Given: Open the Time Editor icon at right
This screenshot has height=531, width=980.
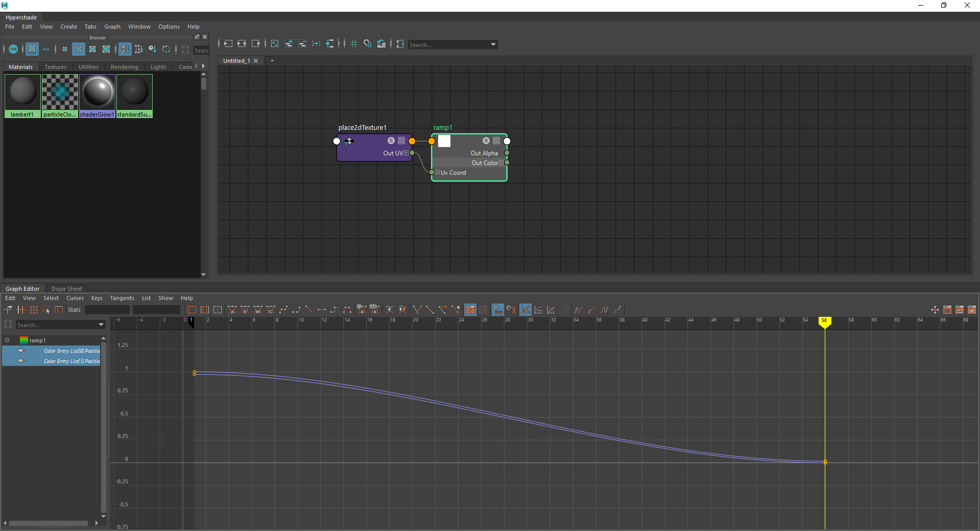Looking at the screenshot, I should 971,310.
